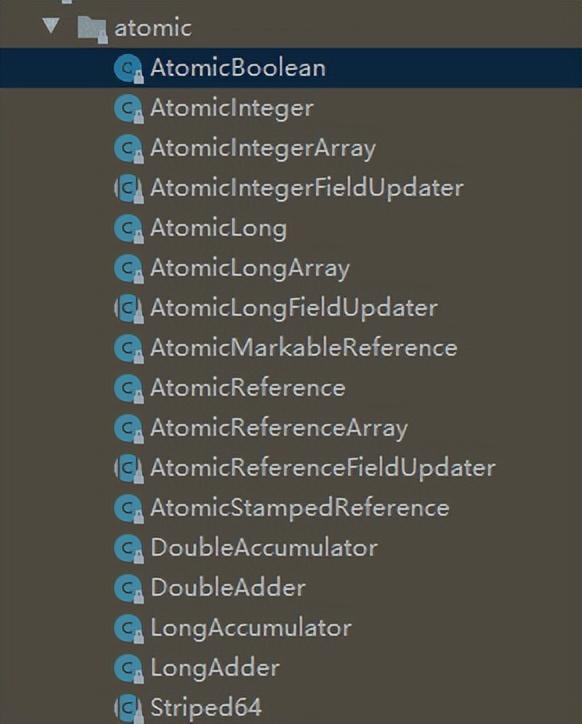Click the atomic package folder icon
The height and width of the screenshot is (724, 582).
92,30
